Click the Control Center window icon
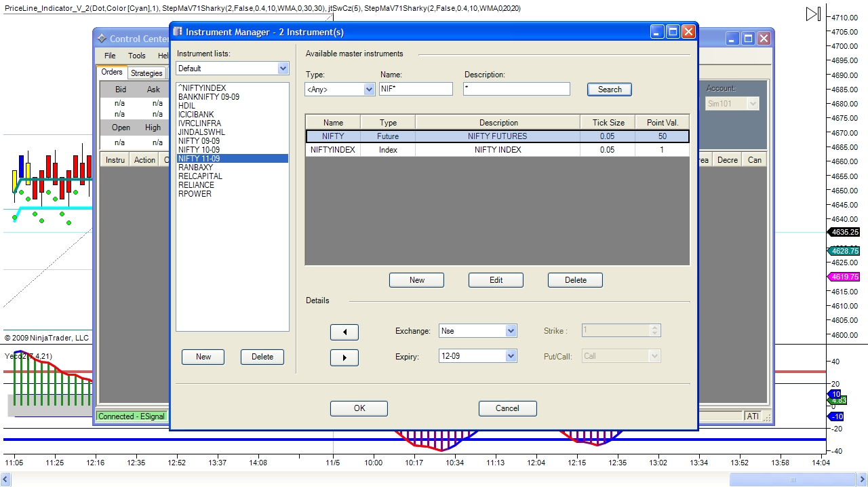 click(102, 39)
